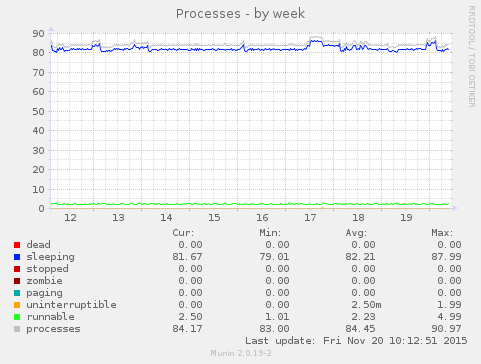
Task: Click runnable minimum value 1.01
Action: click(x=277, y=317)
